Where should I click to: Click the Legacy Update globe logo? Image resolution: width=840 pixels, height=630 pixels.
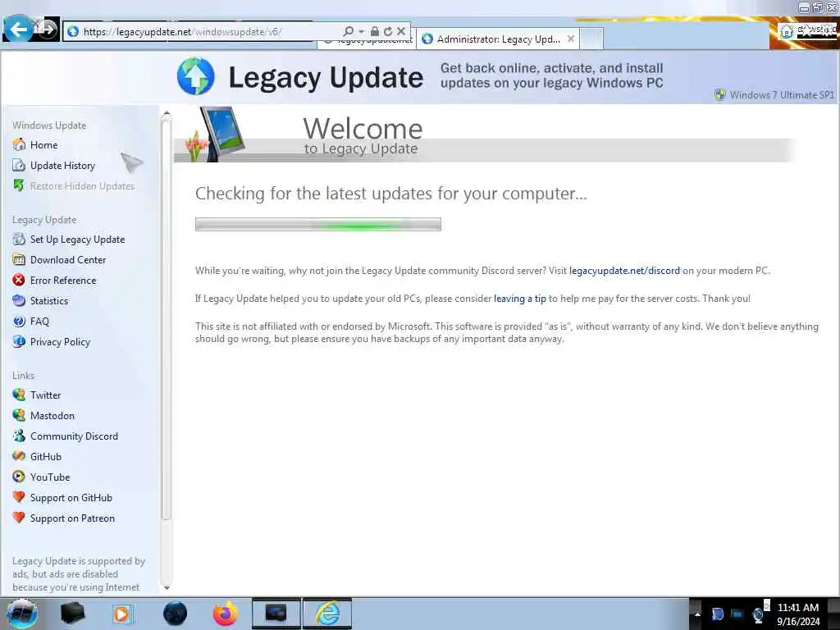click(x=195, y=76)
